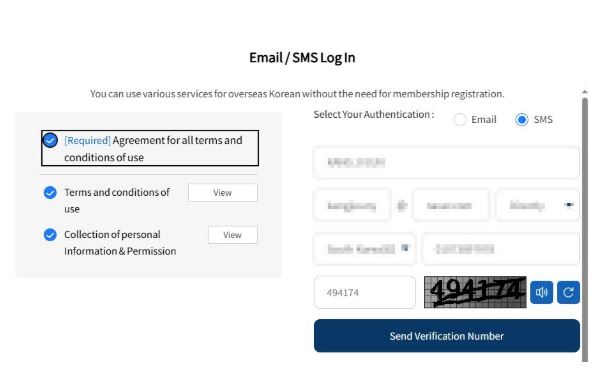Toggle Collection of personal Information checkbox
The height and width of the screenshot is (374, 602).
(50, 234)
